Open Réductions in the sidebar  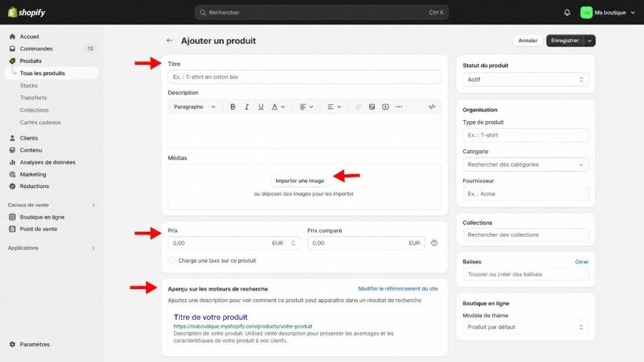point(35,186)
